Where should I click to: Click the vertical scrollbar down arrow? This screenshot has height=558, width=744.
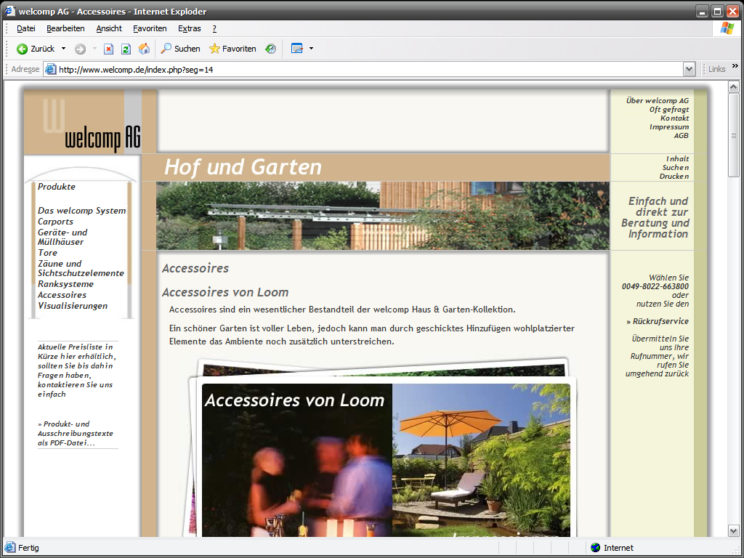734,530
